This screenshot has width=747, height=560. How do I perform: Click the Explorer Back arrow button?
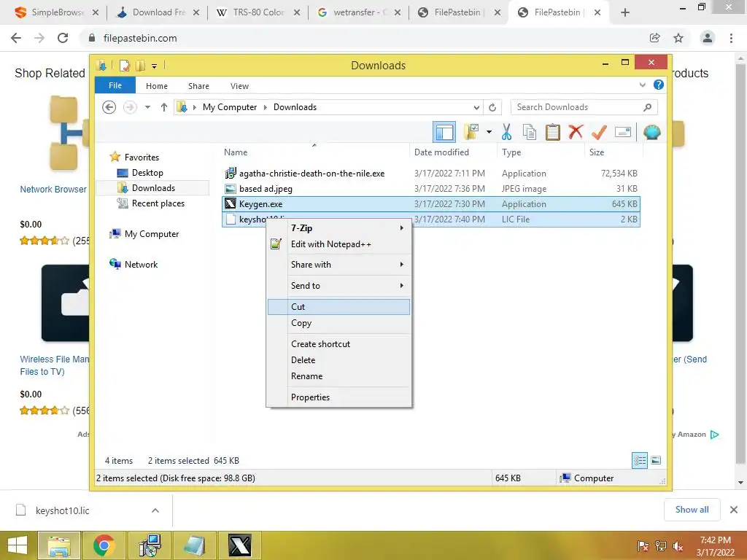click(109, 107)
